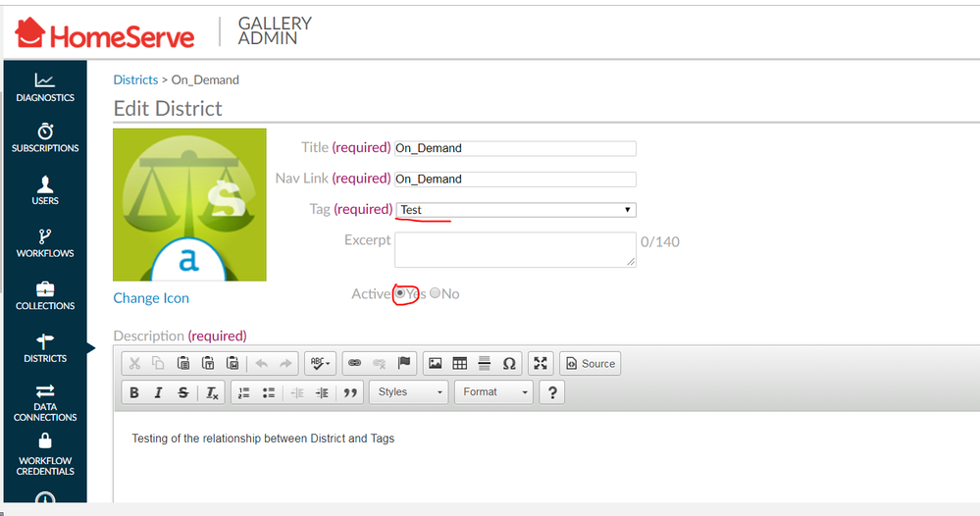Click the Redo arrow in editor
This screenshot has width=980, height=516.
coord(285,363)
